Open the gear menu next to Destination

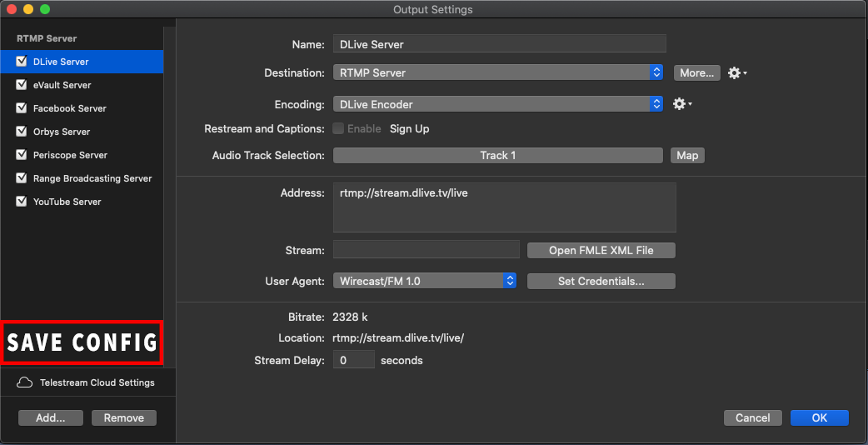(x=737, y=73)
